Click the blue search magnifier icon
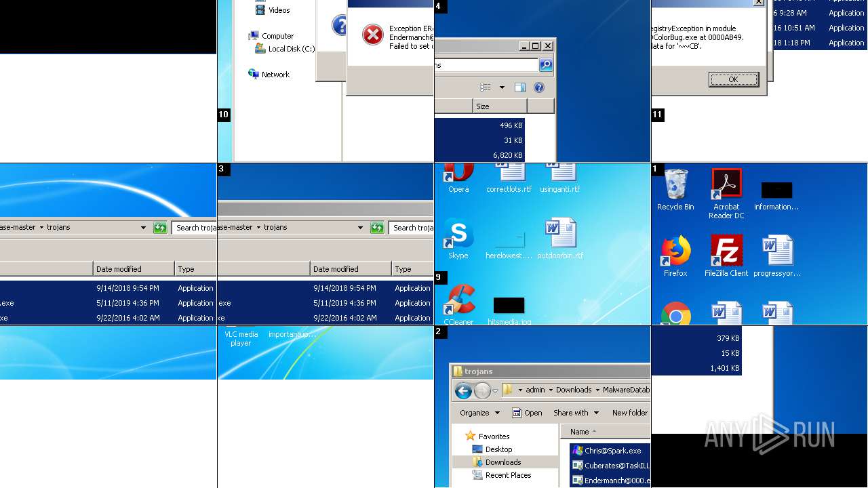This screenshot has height=488, width=868. [x=546, y=65]
